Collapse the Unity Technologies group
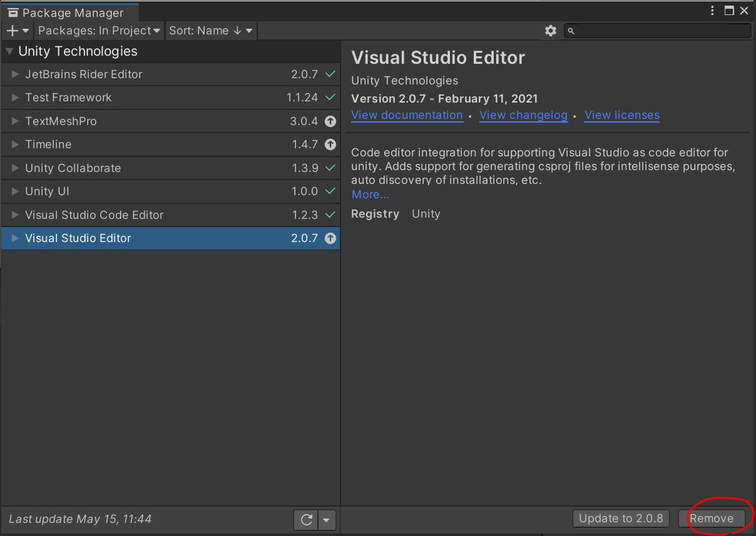 pos(9,51)
